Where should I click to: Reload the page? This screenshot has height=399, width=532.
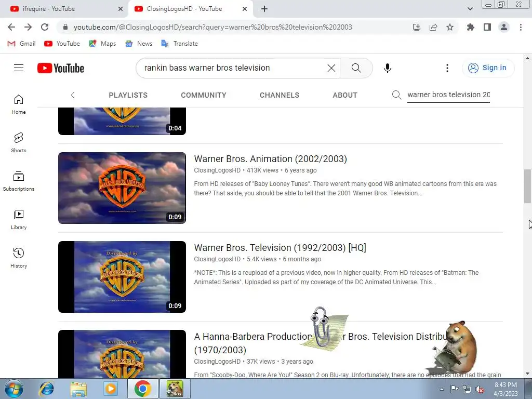45,27
